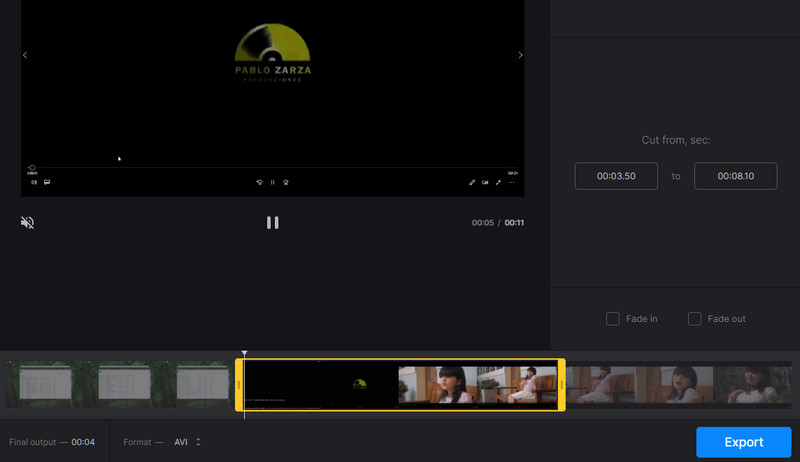Pause the video with the large pause button

click(273, 222)
